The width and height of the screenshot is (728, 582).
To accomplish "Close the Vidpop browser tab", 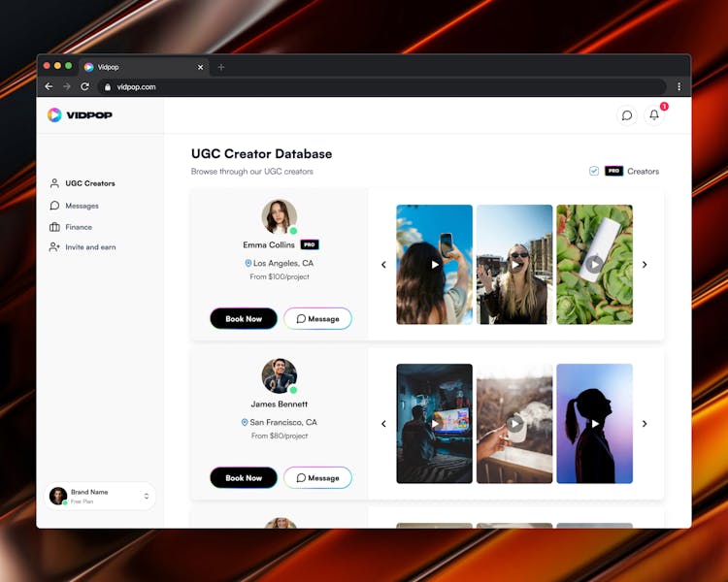I will click(x=201, y=67).
